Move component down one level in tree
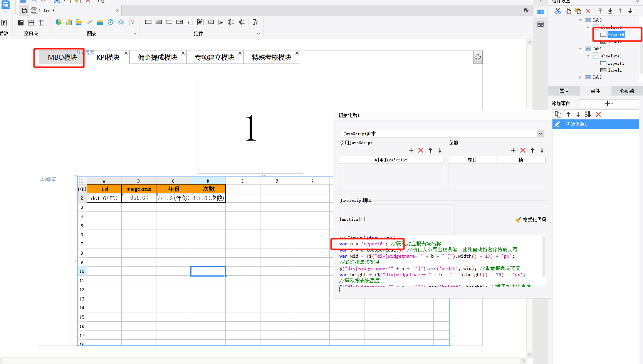 coord(630,11)
